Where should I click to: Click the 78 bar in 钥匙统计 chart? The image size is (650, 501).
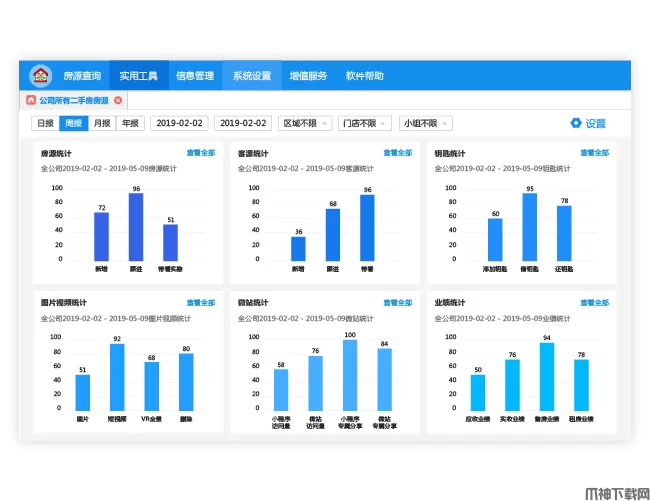coord(564,233)
